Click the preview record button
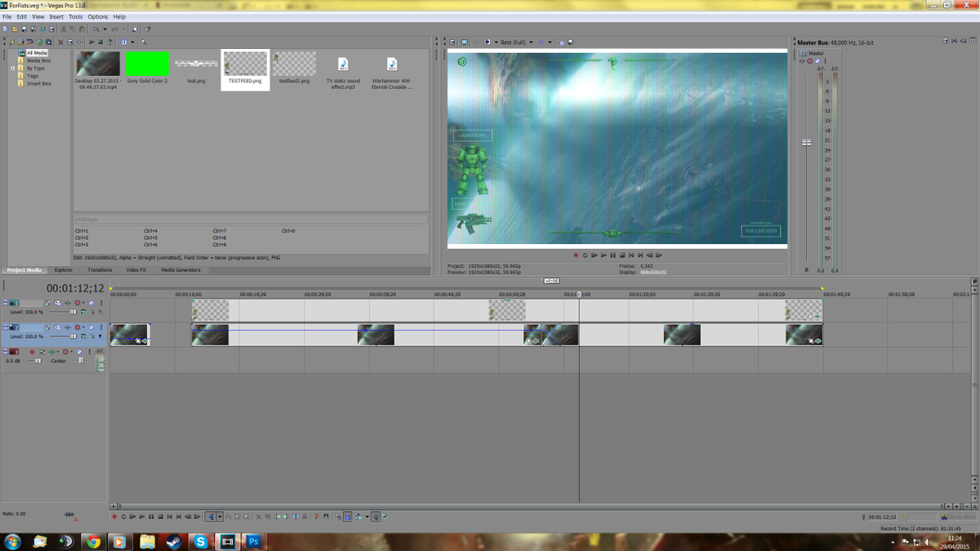Screen dimensions: 980x551 (x=575, y=255)
